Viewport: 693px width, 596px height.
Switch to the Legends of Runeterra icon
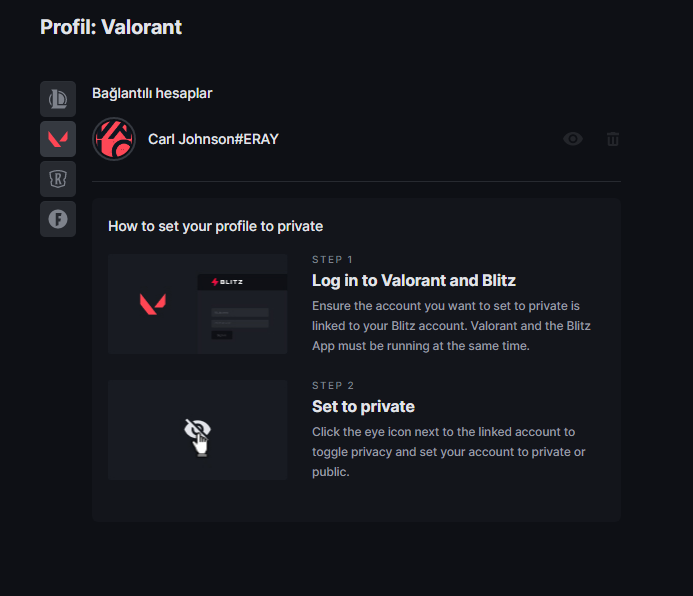(x=57, y=179)
